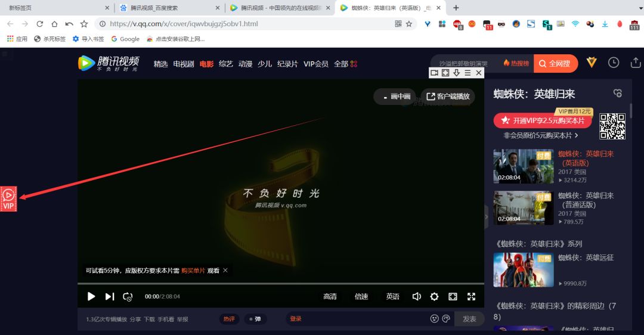The height and width of the screenshot is (335, 644).
Task: Open the 动漫 nav tab
Action: [x=245, y=64]
